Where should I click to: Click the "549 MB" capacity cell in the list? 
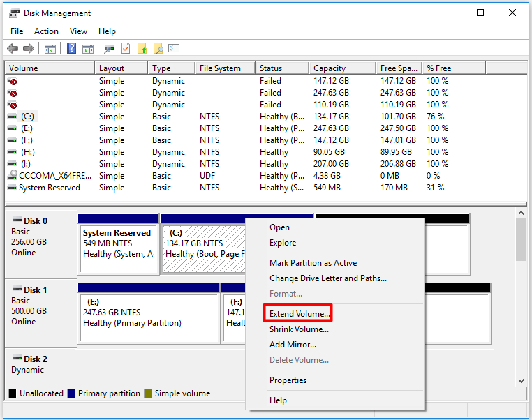tap(327, 188)
